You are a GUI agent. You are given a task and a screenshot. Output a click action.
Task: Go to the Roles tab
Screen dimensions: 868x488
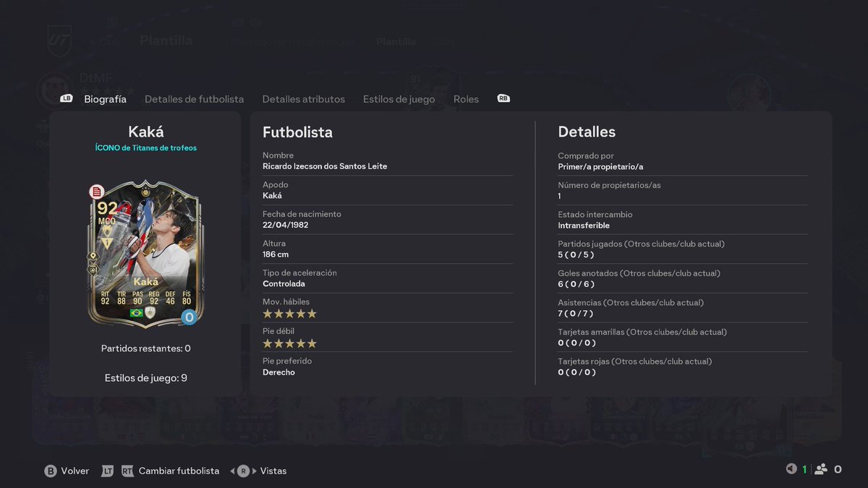466,99
